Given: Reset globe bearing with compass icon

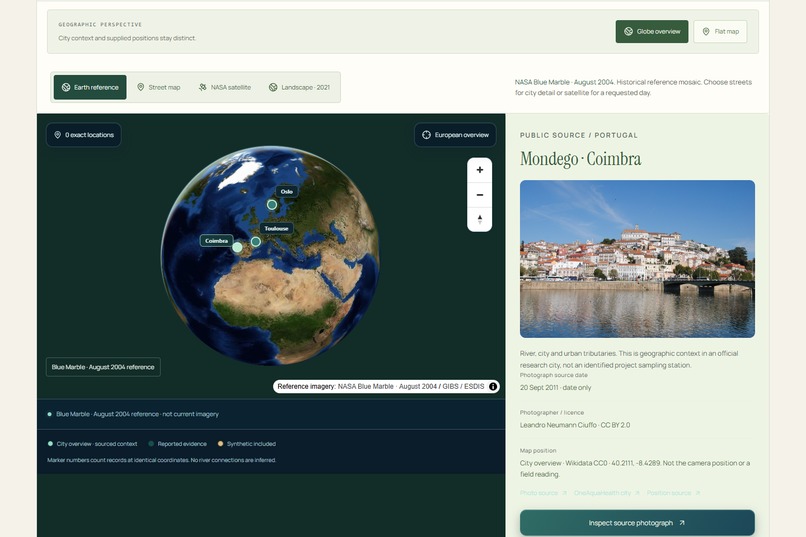Looking at the screenshot, I should (480, 219).
